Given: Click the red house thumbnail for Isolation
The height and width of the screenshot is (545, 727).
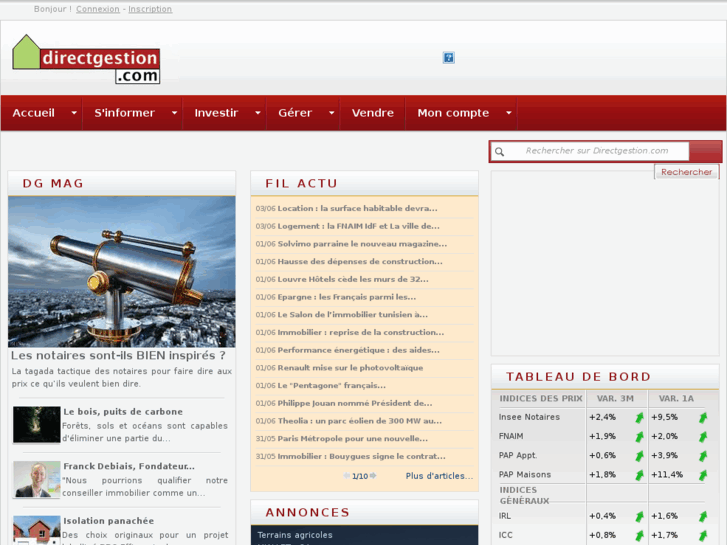Looking at the screenshot, I should click(x=37, y=530).
